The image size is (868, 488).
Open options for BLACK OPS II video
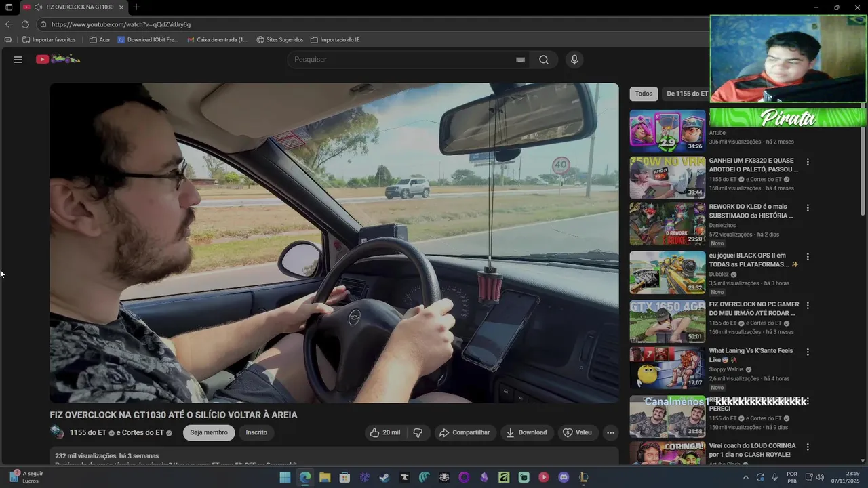click(807, 256)
